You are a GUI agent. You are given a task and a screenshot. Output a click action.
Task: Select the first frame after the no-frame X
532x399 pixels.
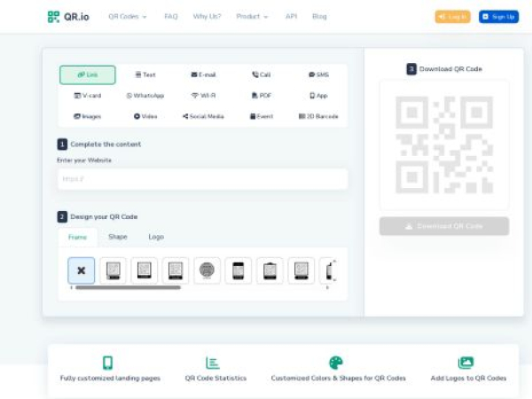[113, 270]
